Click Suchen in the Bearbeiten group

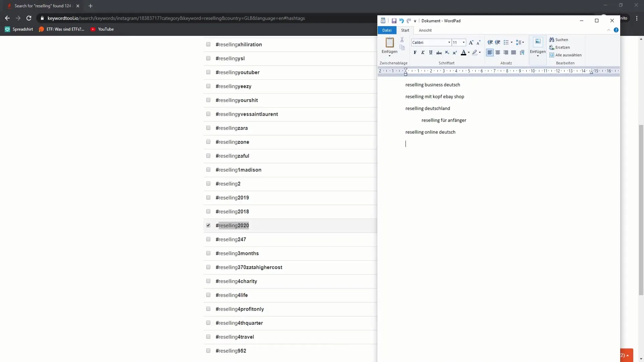coord(558,40)
